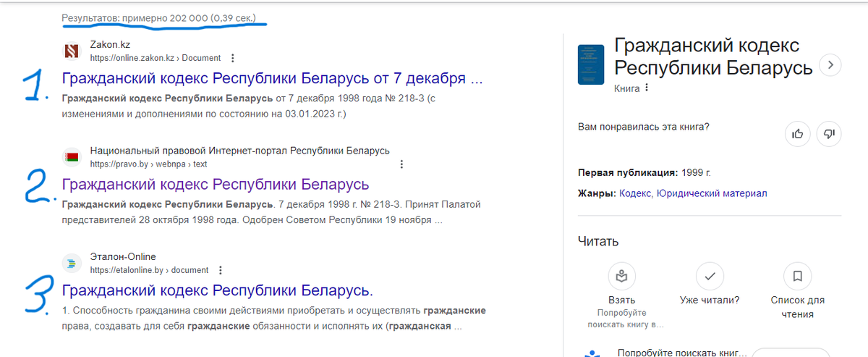
Task: Open pravo.by Гражданский кодекс Республики Беларусь result
Action: pos(216,184)
